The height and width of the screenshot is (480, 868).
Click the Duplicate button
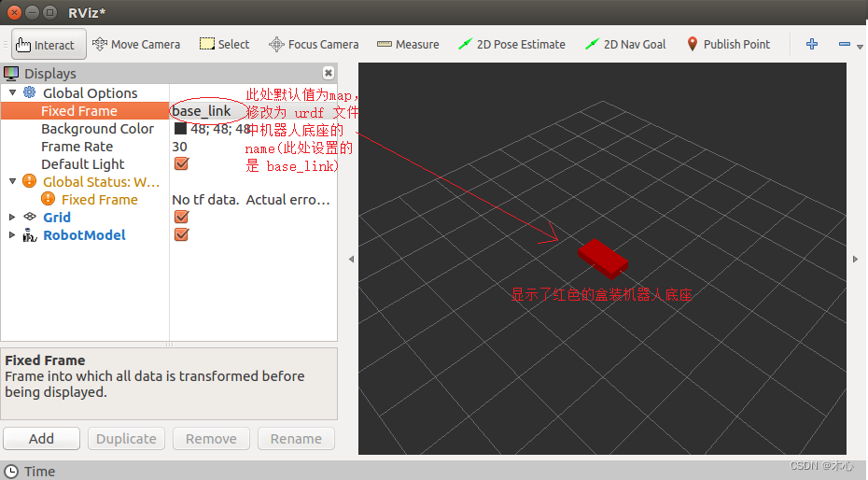click(x=126, y=439)
